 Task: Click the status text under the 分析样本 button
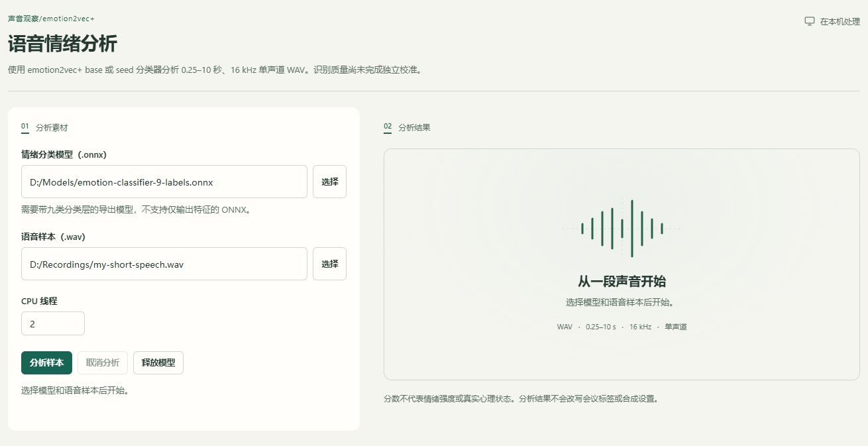[75, 390]
